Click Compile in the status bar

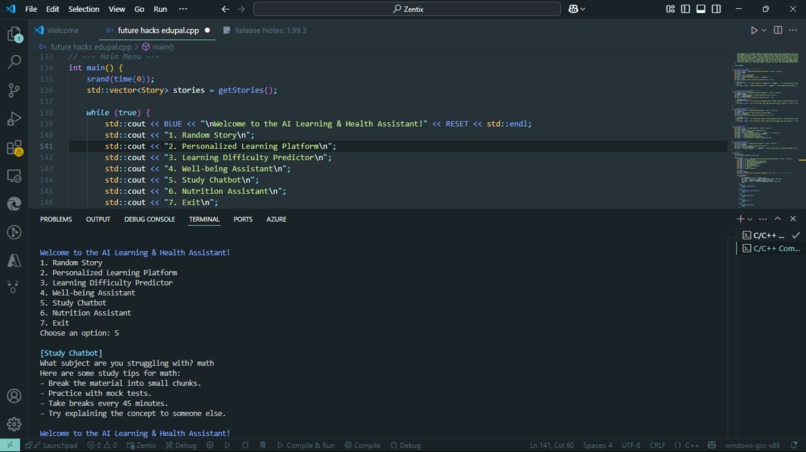(x=362, y=445)
